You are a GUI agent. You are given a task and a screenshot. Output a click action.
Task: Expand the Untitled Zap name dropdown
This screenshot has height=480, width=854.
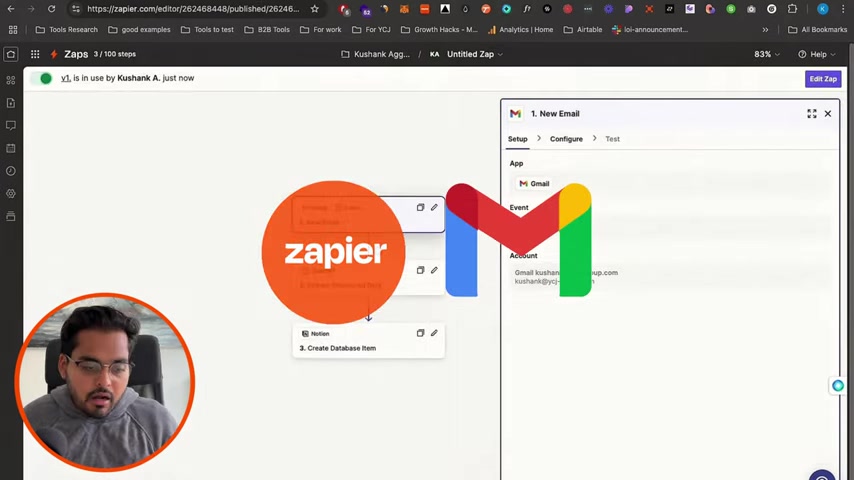click(x=474, y=54)
